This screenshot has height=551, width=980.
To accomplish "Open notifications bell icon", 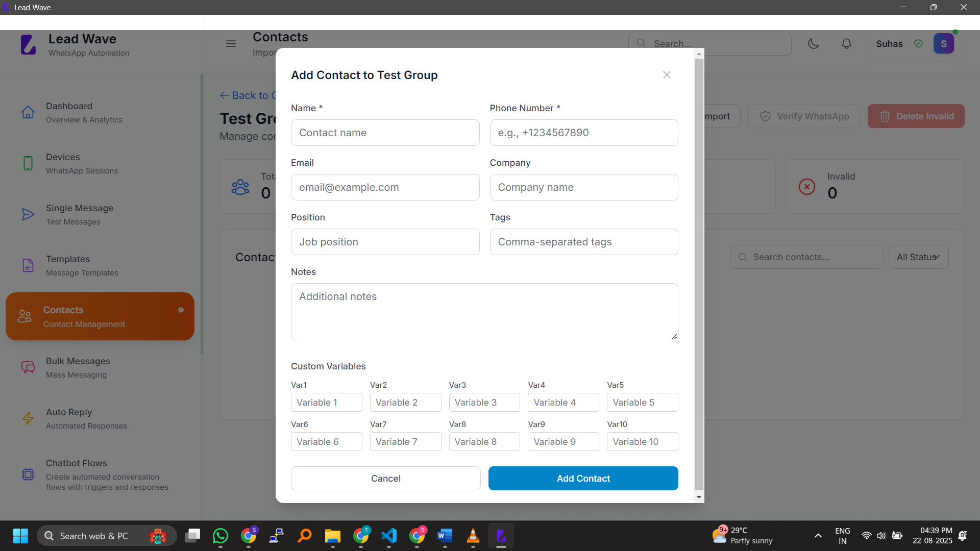I will [846, 44].
